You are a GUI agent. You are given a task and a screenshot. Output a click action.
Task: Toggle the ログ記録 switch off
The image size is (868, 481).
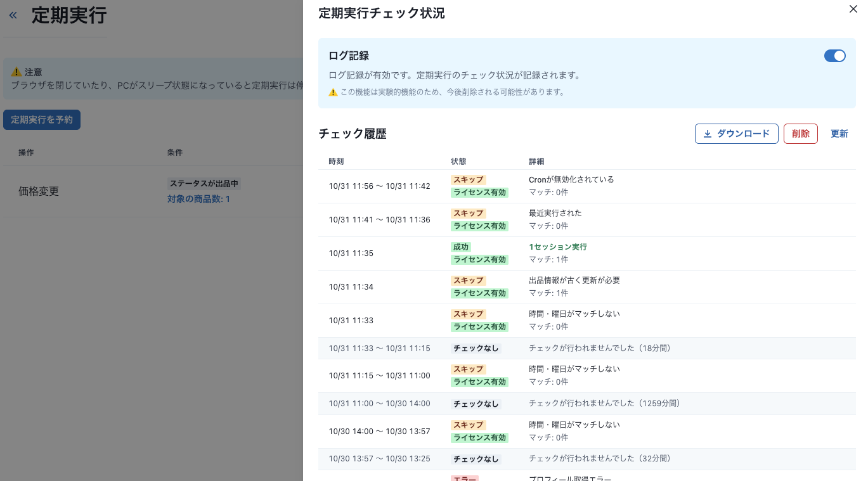coord(834,56)
